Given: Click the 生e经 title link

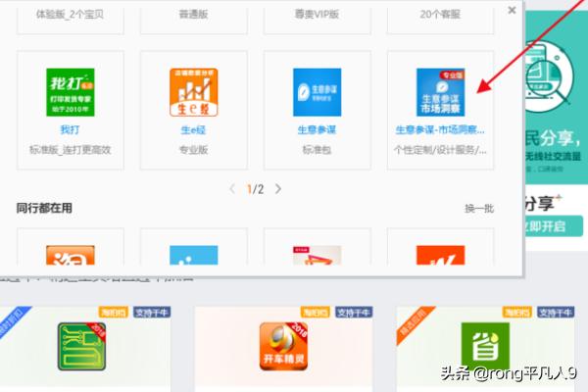Looking at the screenshot, I should (x=193, y=130).
